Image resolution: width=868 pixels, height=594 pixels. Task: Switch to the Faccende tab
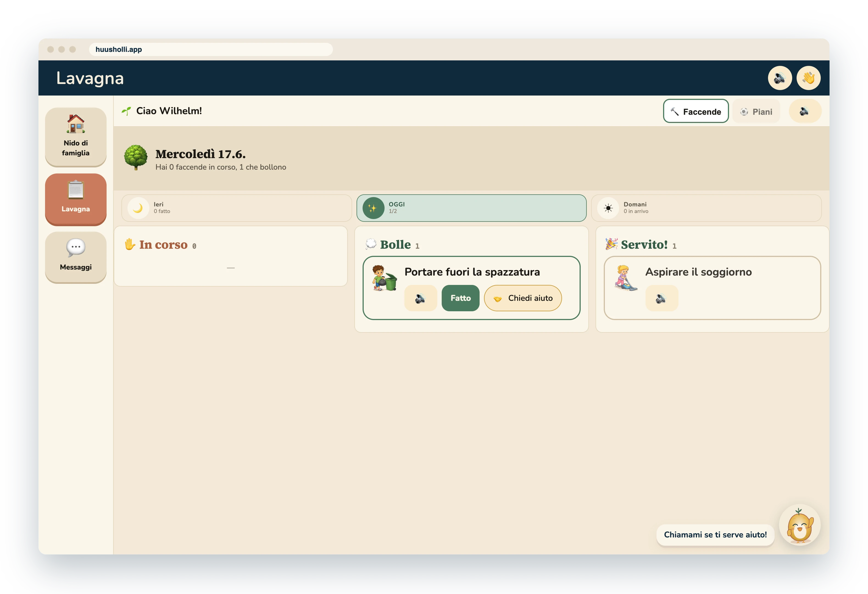[695, 111]
